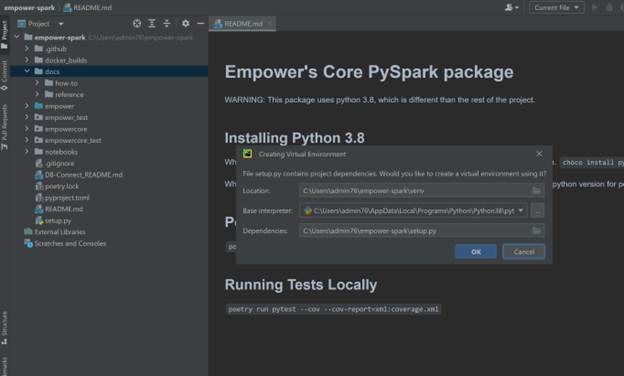Open the Pull Requests sidebar tab
The image size is (624, 376).
(4, 127)
